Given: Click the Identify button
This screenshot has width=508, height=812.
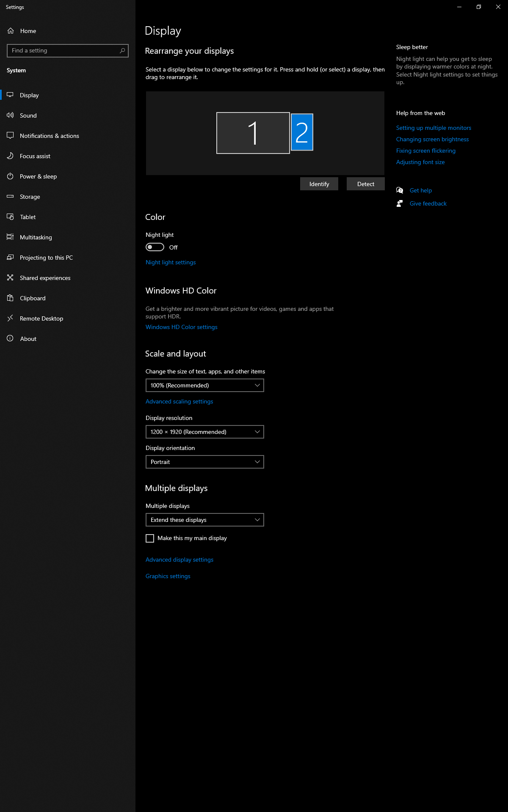Looking at the screenshot, I should coord(319,184).
